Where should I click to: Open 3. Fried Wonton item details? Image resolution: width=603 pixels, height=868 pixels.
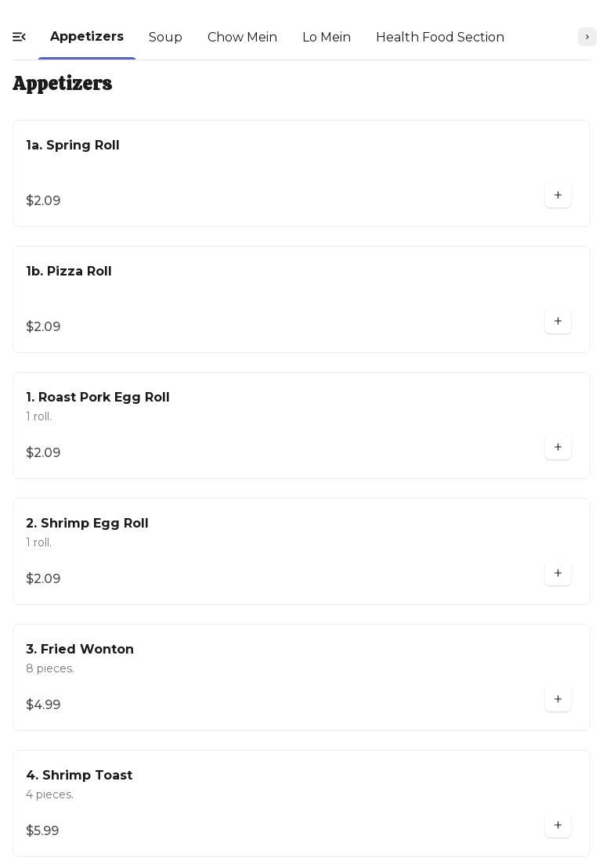tap(80, 650)
